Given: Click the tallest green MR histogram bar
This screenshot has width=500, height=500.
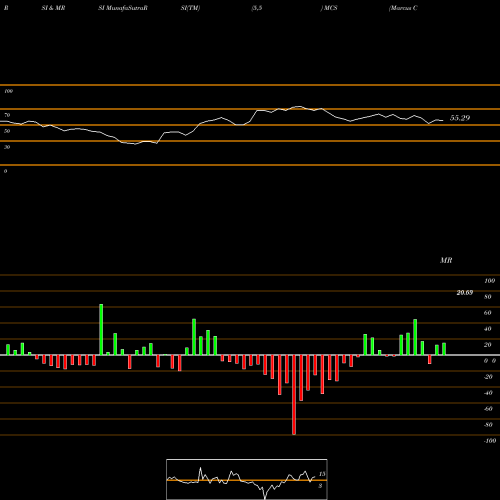Looking at the screenshot, I should point(101,330).
